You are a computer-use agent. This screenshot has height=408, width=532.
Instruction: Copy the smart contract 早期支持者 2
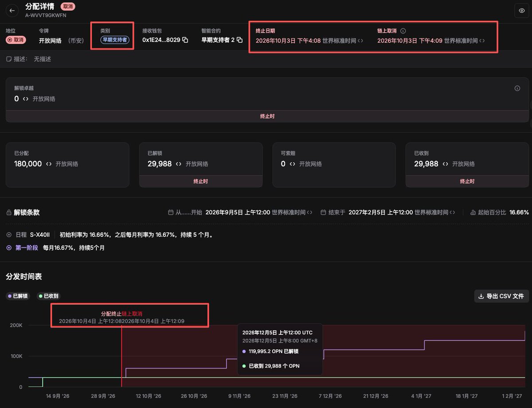click(240, 40)
